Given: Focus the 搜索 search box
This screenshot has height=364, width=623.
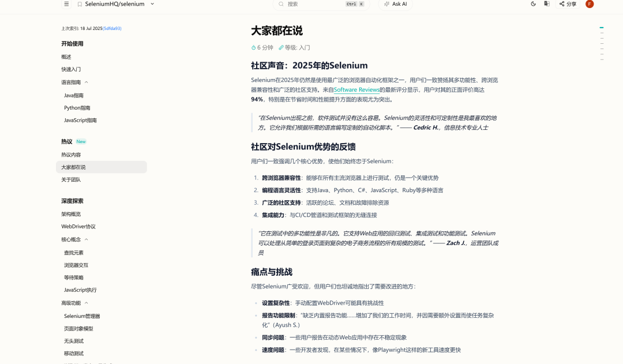Looking at the screenshot, I should pyautogui.click(x=321, y=4).
